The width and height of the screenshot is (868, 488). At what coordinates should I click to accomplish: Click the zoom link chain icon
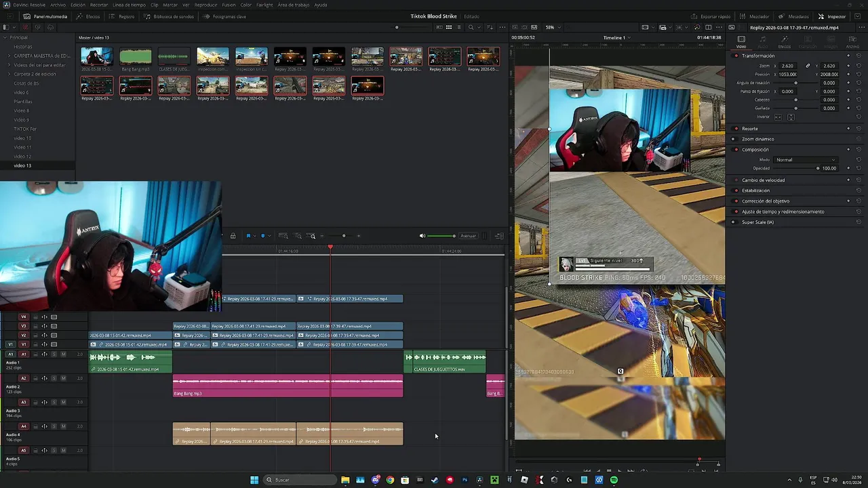point(808,66)
